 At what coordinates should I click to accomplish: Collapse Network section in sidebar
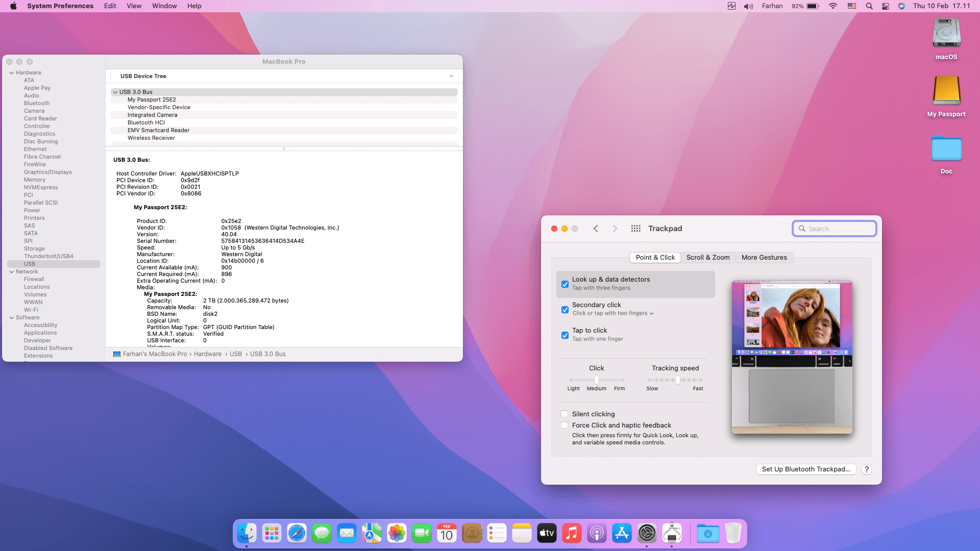(x=11, y=271)
